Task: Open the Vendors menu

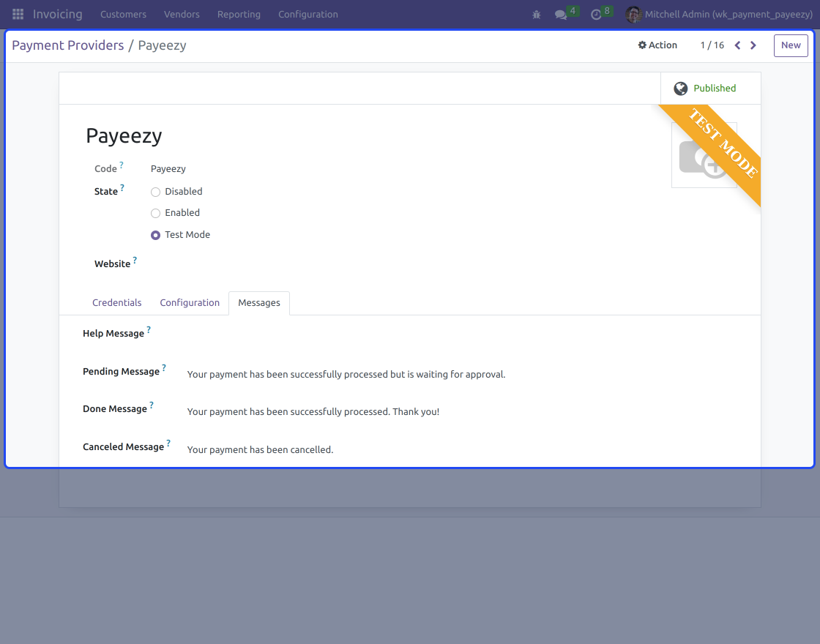Action: [x=182, y=14]
